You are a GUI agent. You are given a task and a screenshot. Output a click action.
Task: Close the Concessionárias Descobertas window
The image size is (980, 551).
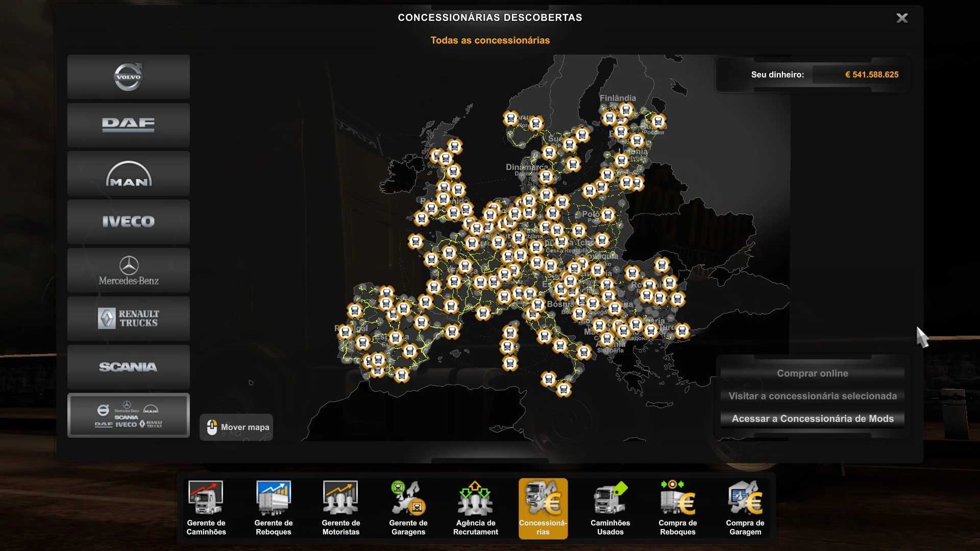(902, 18)
